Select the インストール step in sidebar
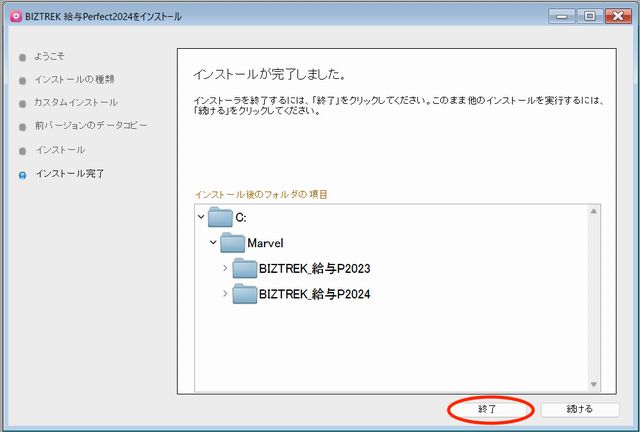 [x=60, y=150]
